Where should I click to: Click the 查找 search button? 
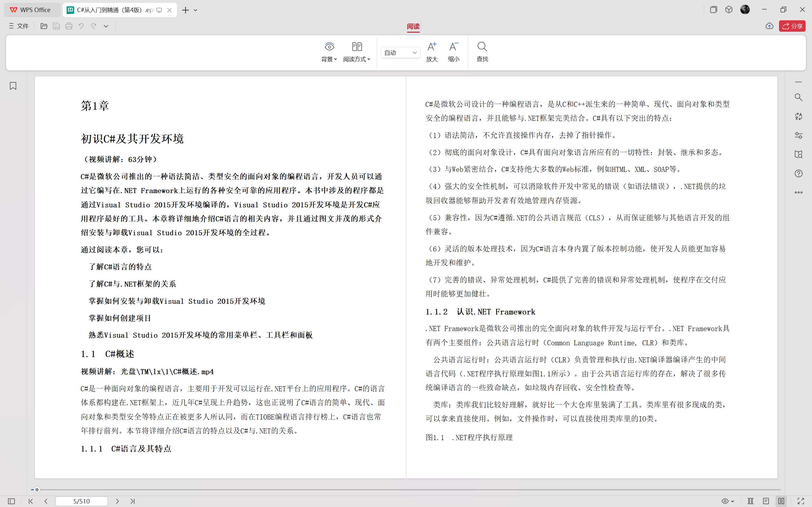click(x=482, y=52)
